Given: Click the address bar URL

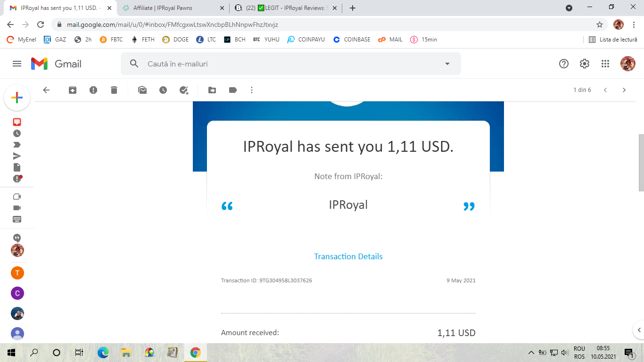Looking at the screenshot, I should coord(173,25).
